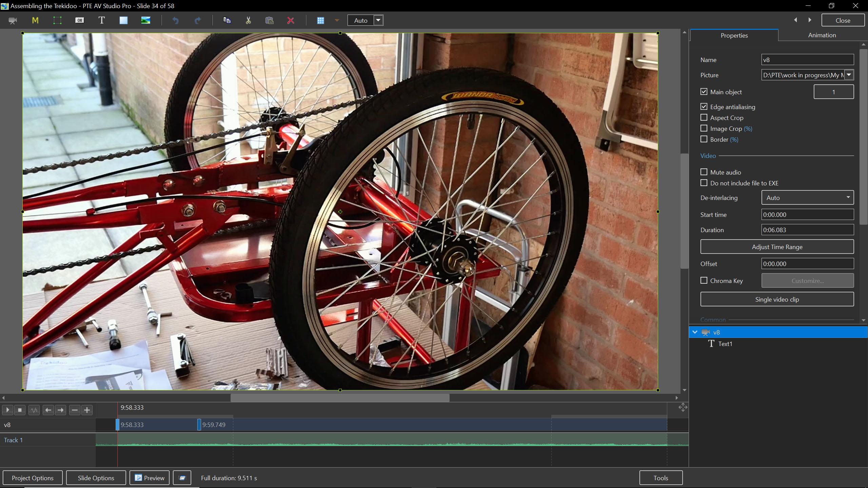The height and width of the screenshot is (488, 868).
Task: Switch to the Animation tab
Action: click(x=822, y=35)
